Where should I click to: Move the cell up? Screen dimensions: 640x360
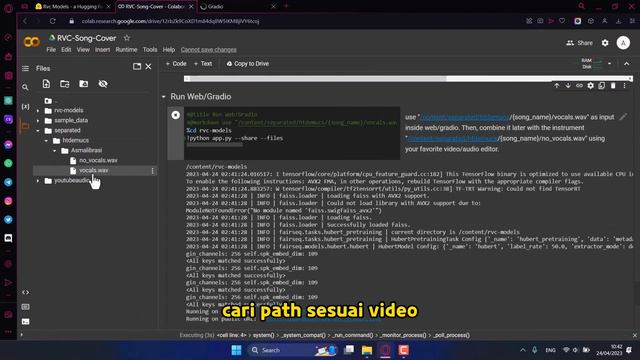557,86
